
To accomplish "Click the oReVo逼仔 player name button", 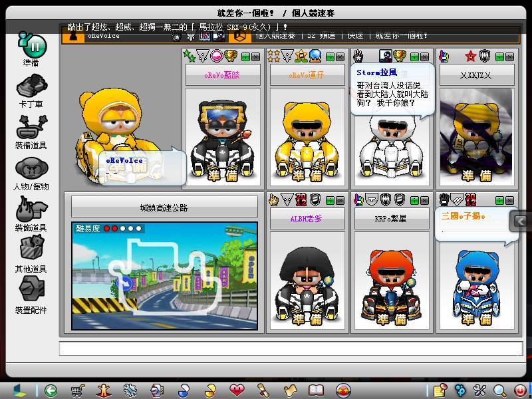I will [307, 75].
